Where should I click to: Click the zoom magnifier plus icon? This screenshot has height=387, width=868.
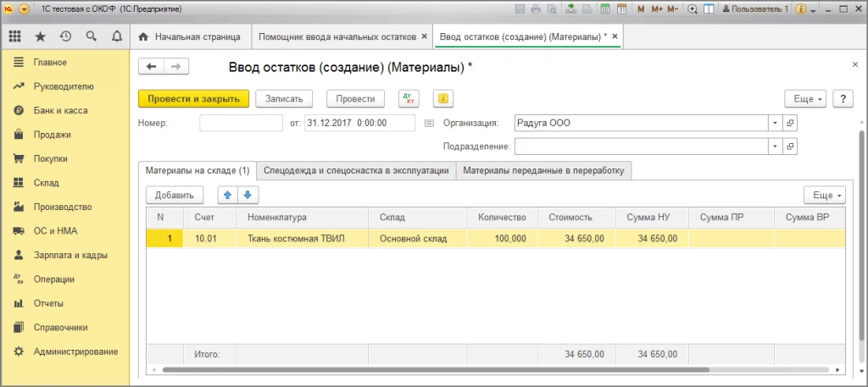click(692, 9)
